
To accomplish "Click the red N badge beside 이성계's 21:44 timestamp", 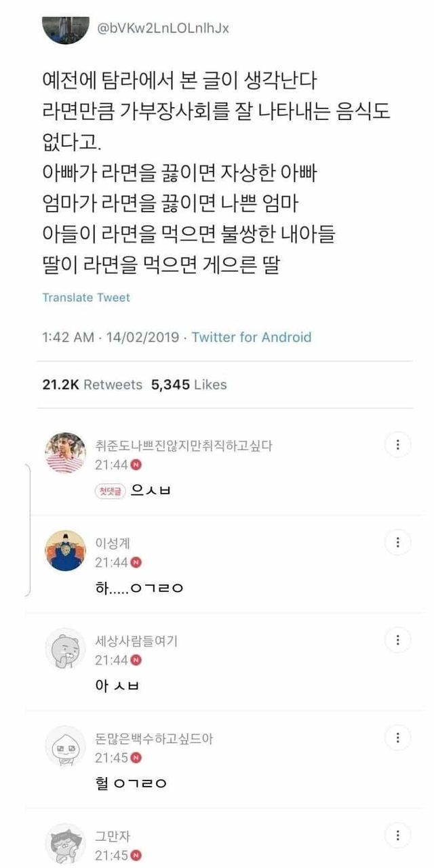I will pos(136,562).
